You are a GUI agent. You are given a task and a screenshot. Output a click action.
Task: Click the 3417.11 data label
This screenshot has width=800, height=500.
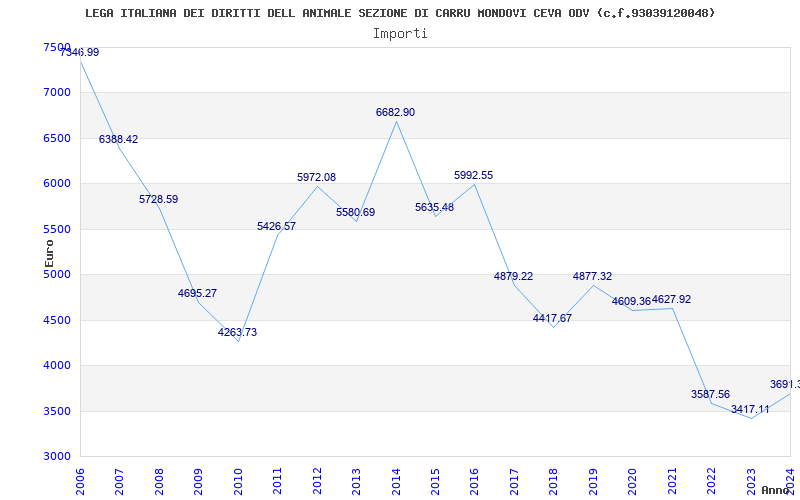[x=751, y=409]
